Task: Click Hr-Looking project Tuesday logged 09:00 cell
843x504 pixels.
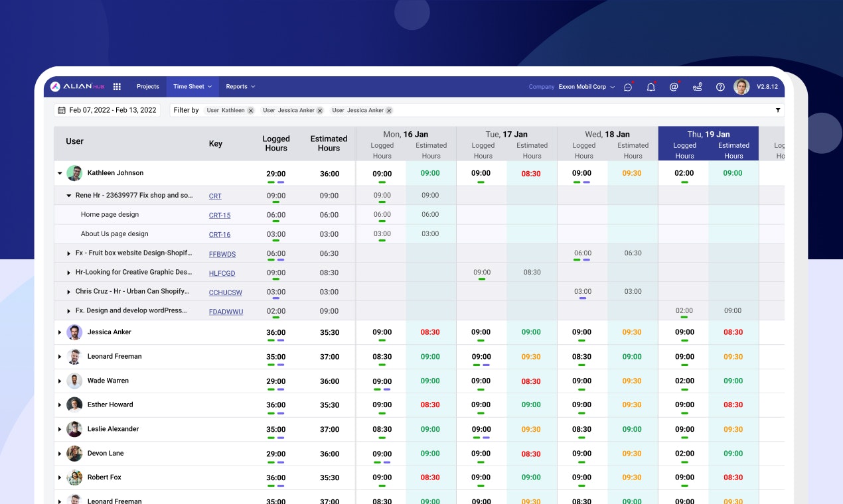Action: point(482,273)
